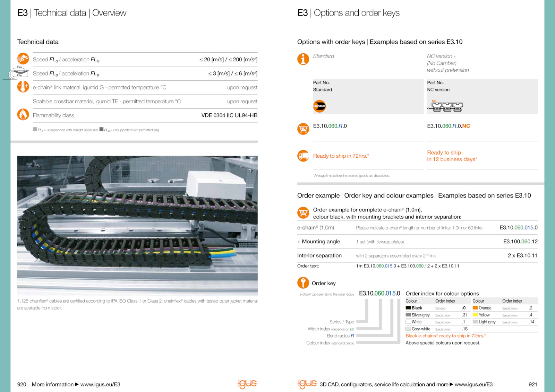Click the 'Flammability class' label
Viewport: 555px width, 392px height.
[x=53, y=115]
